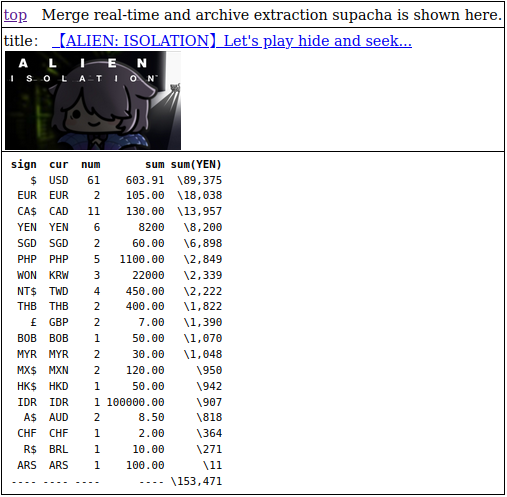Click the grand total \153,471
Image resolution: width=507 pixels, height=497 pixels.
[x=196, y=481]
